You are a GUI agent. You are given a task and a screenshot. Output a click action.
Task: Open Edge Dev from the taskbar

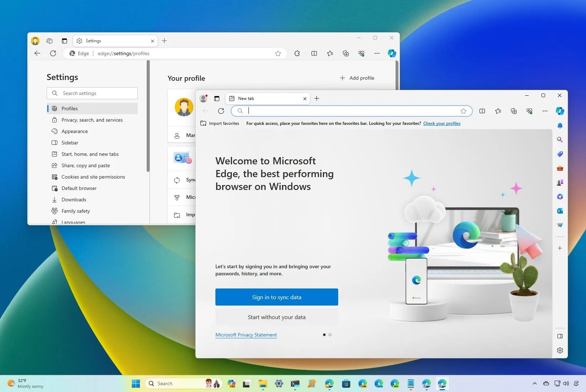tap(394, 383)
